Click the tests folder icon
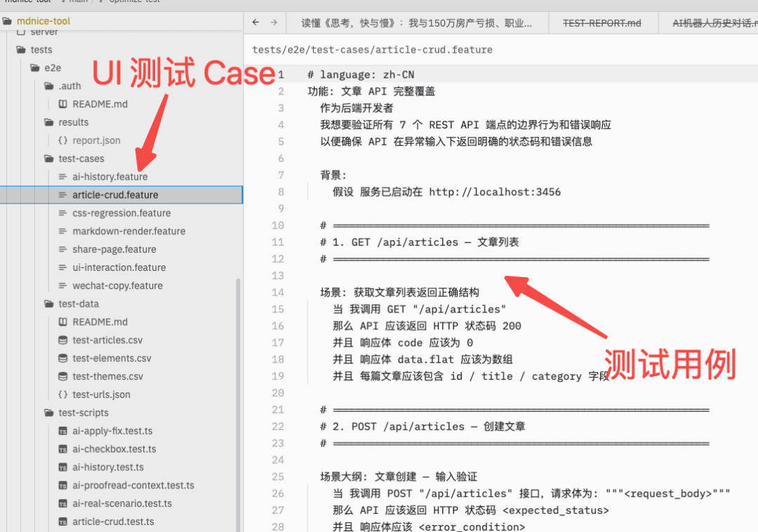Screen dimensions: 758x532 (x=21, y=50)
